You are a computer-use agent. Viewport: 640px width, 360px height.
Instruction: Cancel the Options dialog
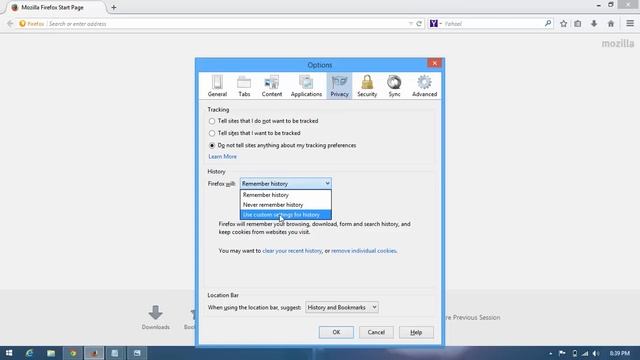(x=376, y=332)
